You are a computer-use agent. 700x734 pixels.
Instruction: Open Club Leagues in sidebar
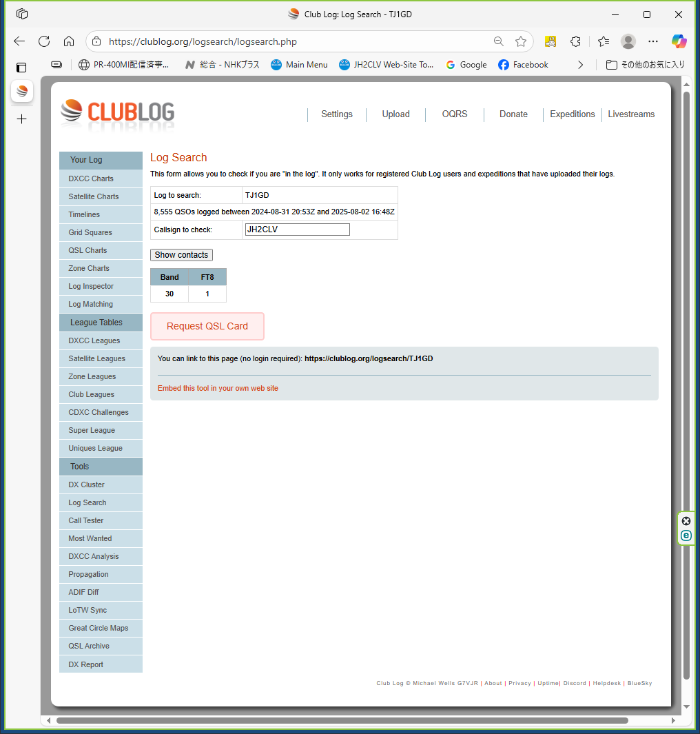[x=101, y=395]
